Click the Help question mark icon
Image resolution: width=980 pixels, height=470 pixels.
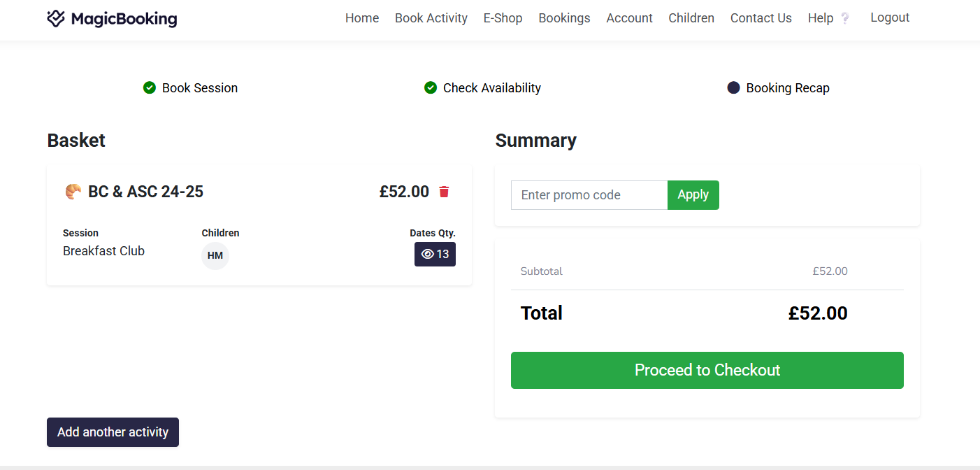(845, 19)
